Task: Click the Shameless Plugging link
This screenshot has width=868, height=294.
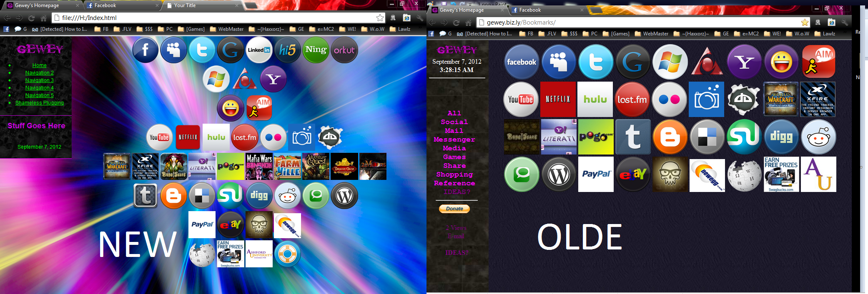Action: tap(40, 103)
